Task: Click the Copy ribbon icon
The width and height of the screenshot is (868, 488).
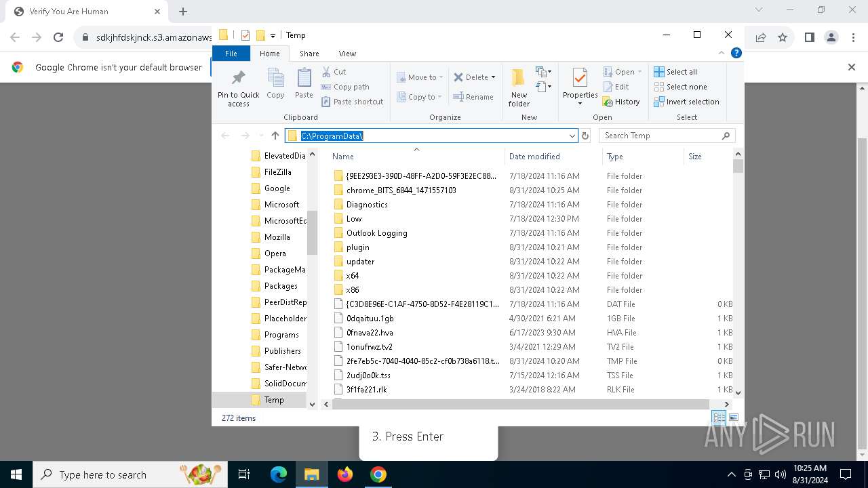Action: pos(275,84)
